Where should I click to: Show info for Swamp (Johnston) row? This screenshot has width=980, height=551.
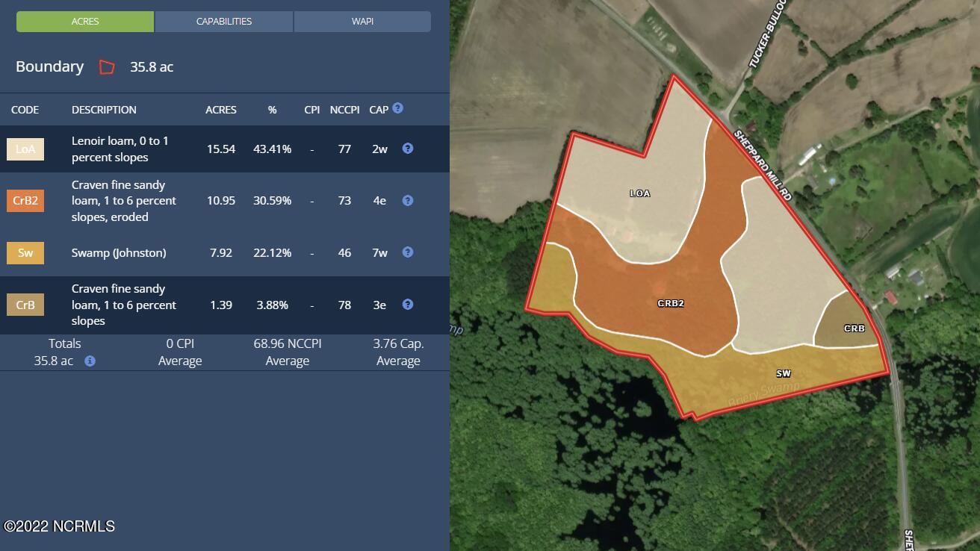point(408,252)
